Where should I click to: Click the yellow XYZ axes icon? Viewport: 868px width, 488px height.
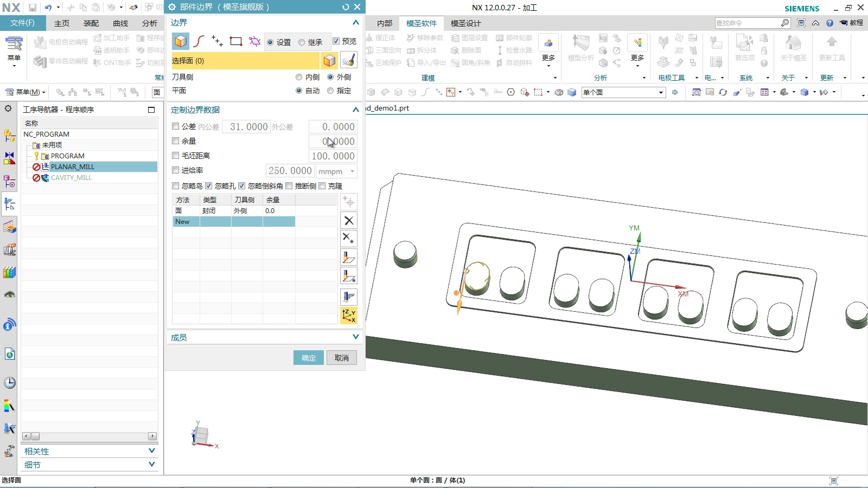click(349, 316)
